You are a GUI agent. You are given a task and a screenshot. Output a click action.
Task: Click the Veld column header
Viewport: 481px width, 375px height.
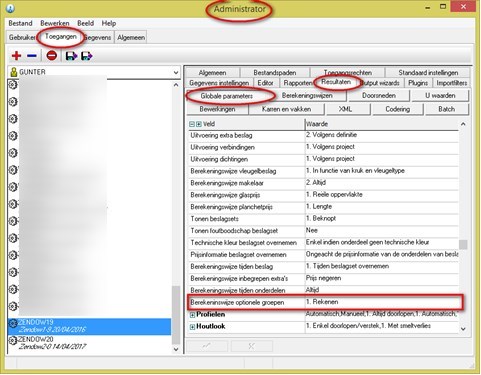[246, 124]
